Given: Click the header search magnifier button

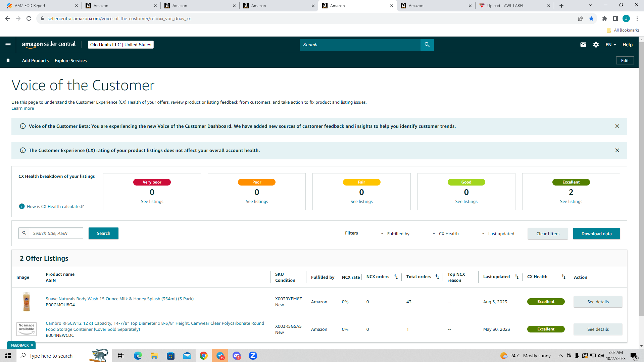Looking at the screenshot, I should pyautogui.click(x=427, y=45).
